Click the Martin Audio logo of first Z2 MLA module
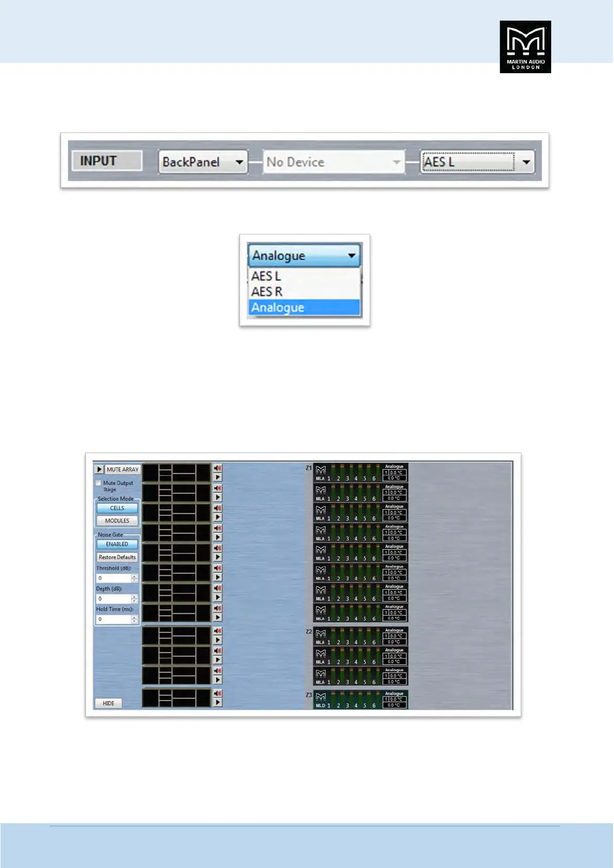 [321, 634]
